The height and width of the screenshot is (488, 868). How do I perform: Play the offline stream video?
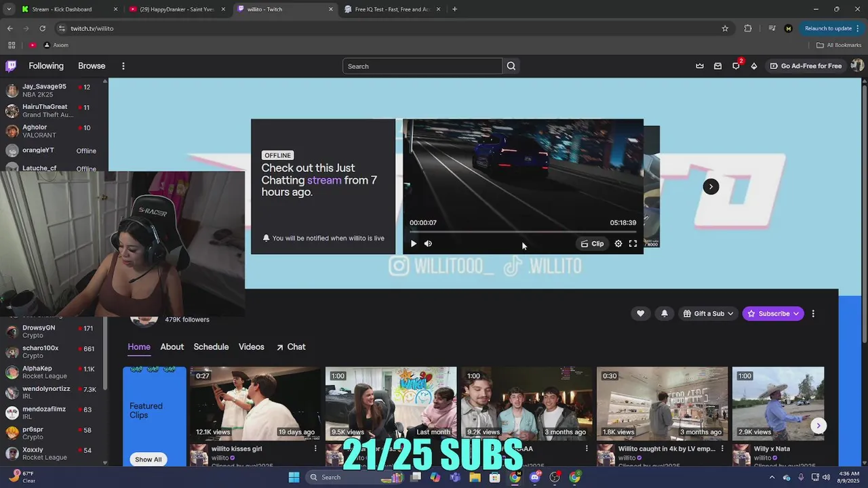point(414,243)
